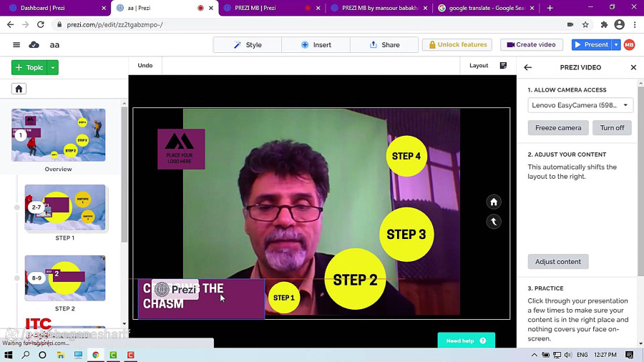Click the browser forward arrow
644x362 pixels.
point(26,24)
